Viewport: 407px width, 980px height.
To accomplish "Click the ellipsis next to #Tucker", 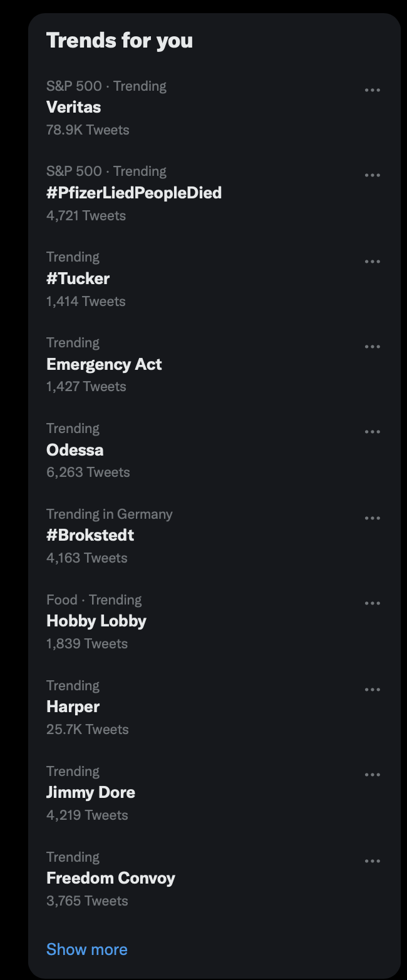I will coord(373,261).
